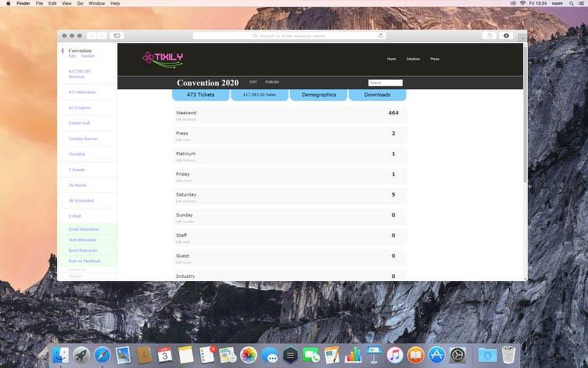Click Safari's downloads button
Screen dimensions: 588x368
[x=506, y=36]
